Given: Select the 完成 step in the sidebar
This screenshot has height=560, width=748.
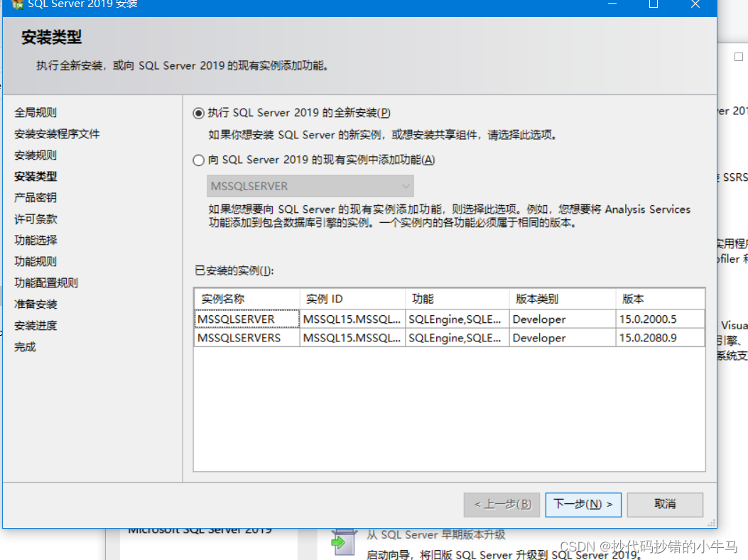Looking at the screenshot, I should tap(26, 347).
